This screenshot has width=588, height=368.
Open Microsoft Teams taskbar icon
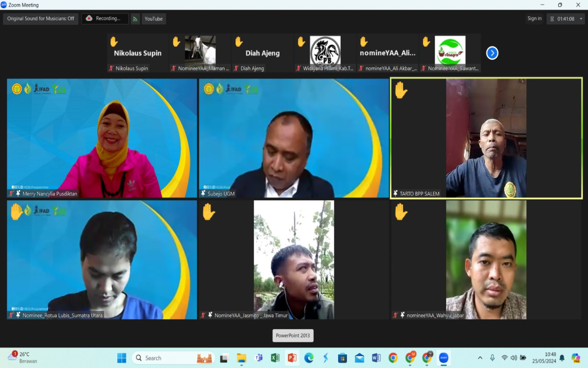(x=258, y=358)
